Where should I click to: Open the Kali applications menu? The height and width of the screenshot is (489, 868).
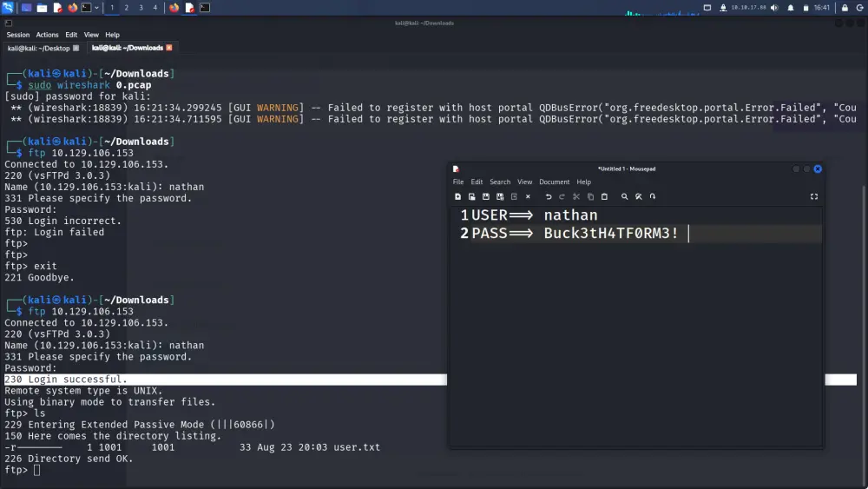8,8
